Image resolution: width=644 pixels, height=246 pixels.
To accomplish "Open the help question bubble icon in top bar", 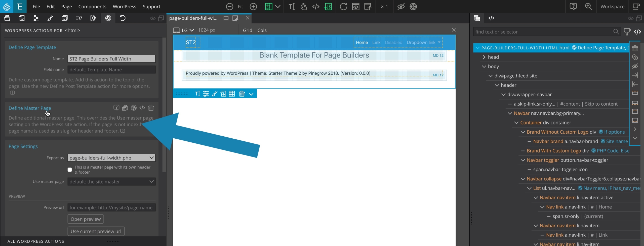I will click(x=573, y=7).
